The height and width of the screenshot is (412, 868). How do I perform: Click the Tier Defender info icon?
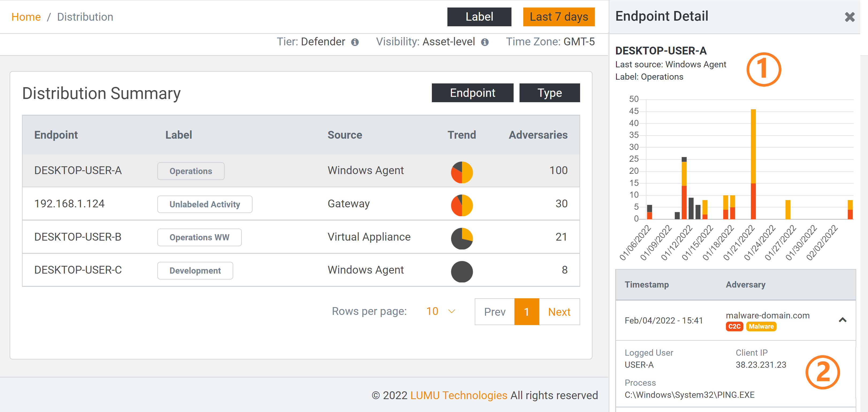[x=354, y=42]
